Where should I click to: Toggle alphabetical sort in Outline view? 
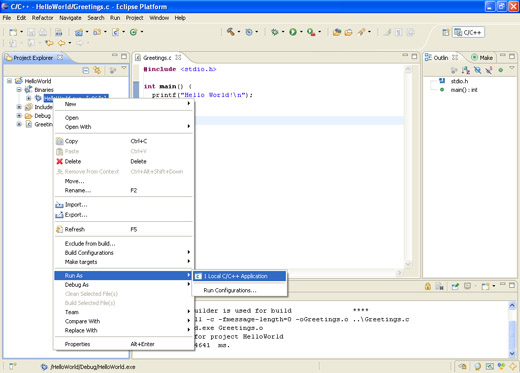(466, 70)
